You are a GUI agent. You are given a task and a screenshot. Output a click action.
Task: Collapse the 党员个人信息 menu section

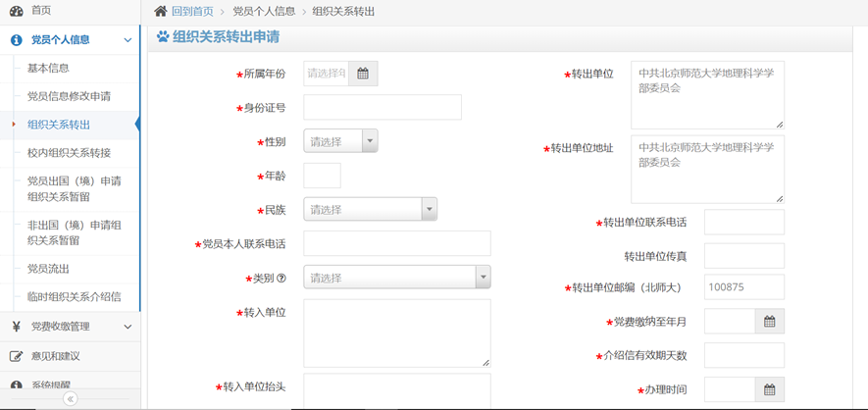[128, 40]
